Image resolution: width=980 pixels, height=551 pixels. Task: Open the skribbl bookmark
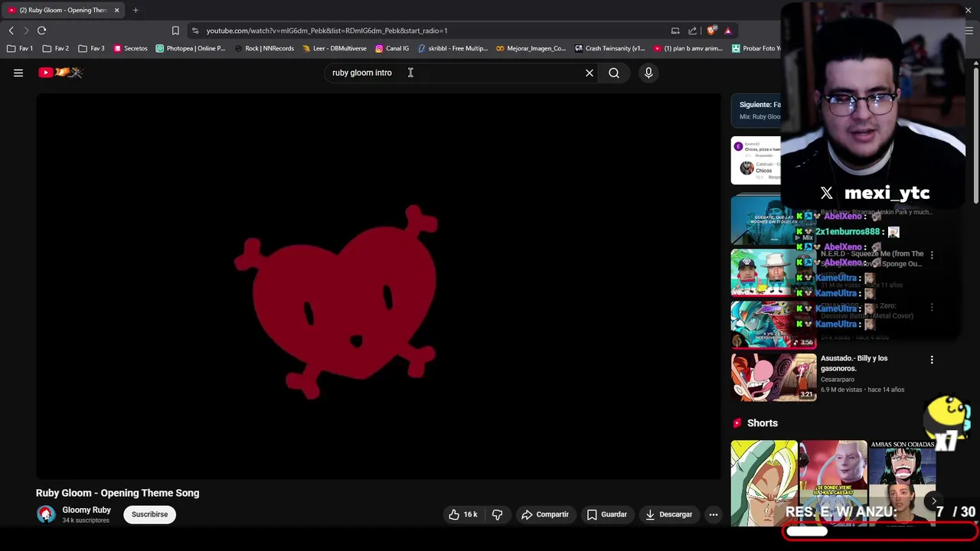(x=452, y=48)
